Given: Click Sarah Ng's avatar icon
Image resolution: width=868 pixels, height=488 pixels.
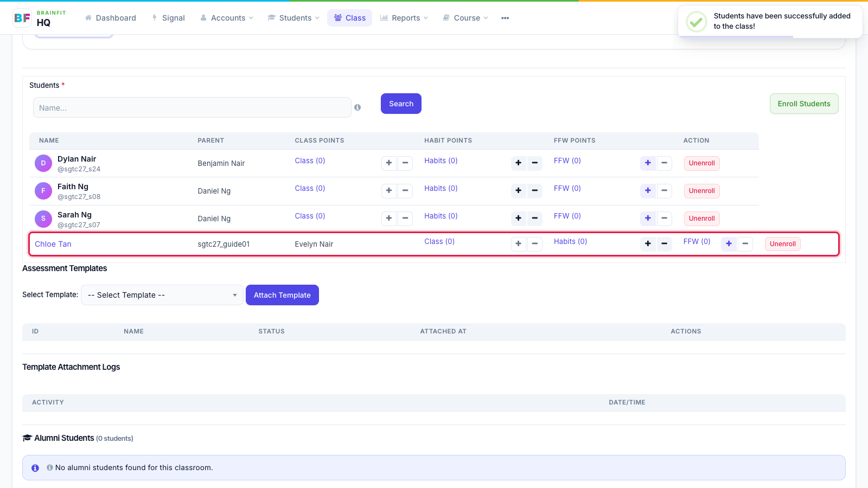Looking at the screenshot, I should point(43,219).
